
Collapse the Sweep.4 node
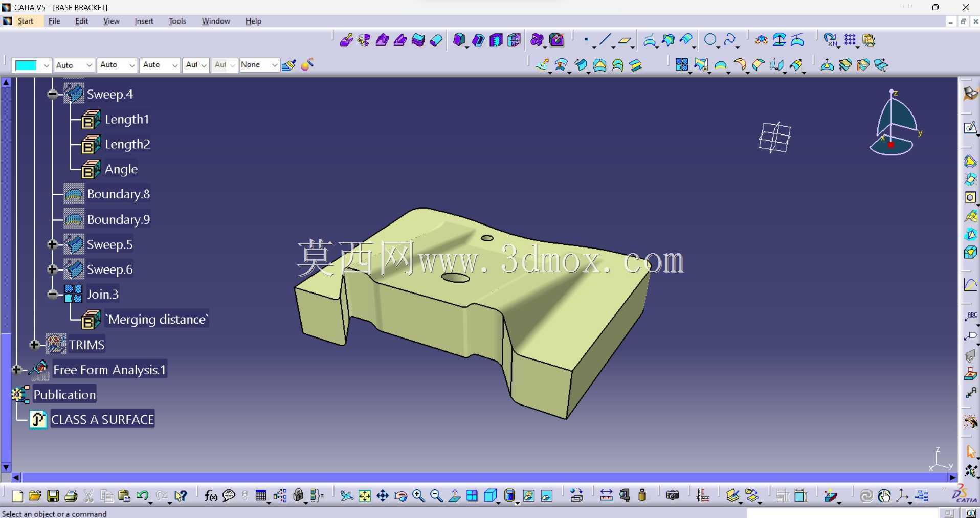click(x=52, y=94)
